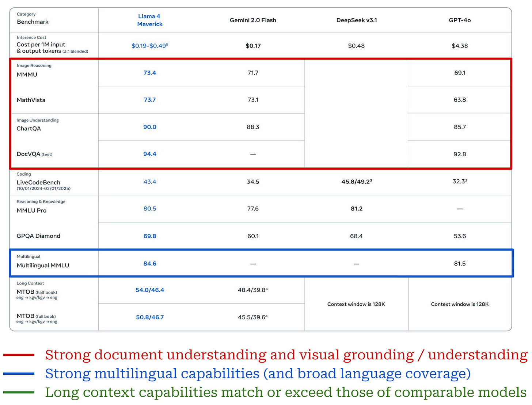The width and height of the screenshot is (532, 405).
Task: Select DeepSeek LiveCodeBench score 45.8/49.2
Action: [x=357, y=182]
